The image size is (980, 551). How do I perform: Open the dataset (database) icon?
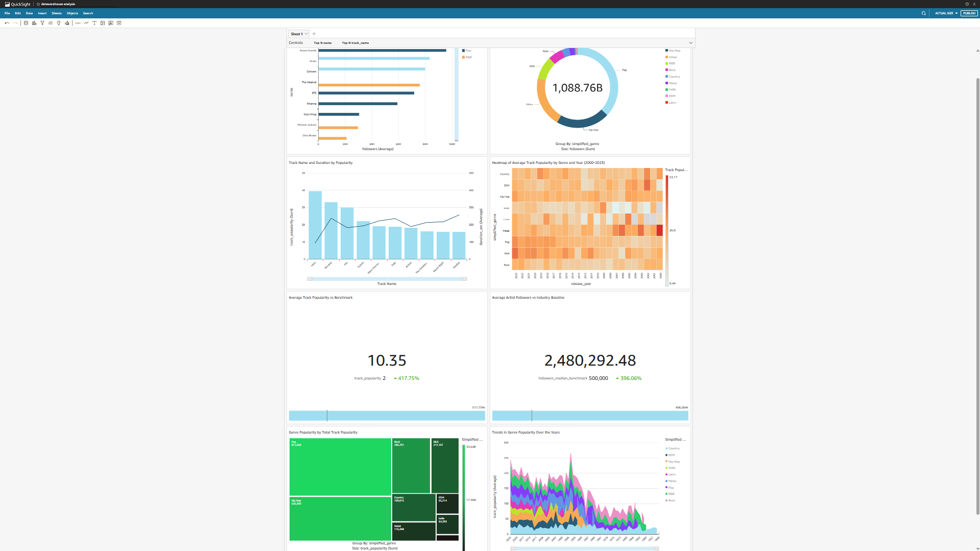[x=26, y=23]
